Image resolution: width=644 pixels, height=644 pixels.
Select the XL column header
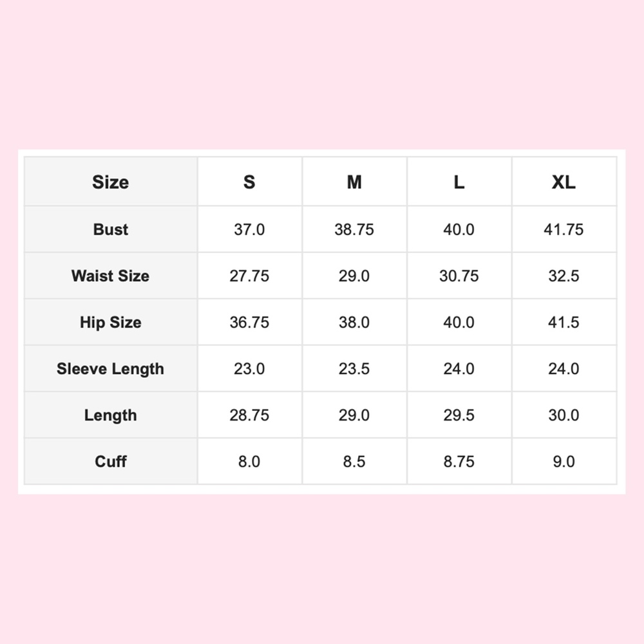pyautogui.click(x=563, y=182)
